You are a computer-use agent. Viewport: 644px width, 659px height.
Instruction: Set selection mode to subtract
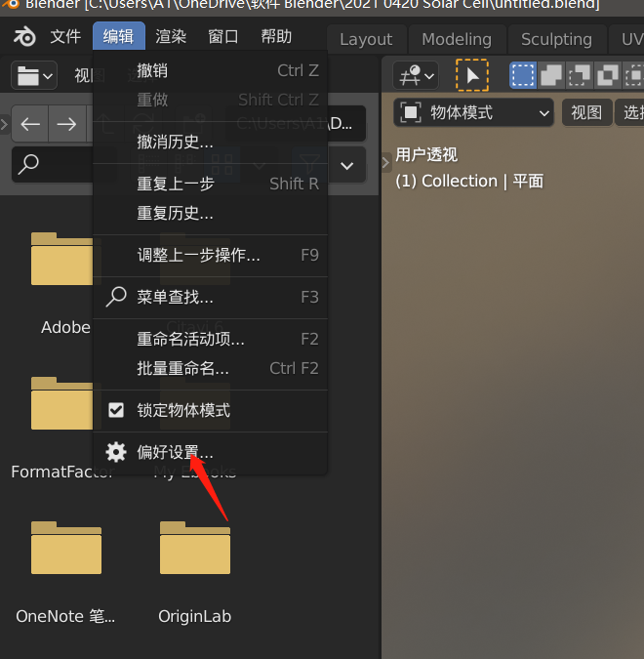click(580, 75)
